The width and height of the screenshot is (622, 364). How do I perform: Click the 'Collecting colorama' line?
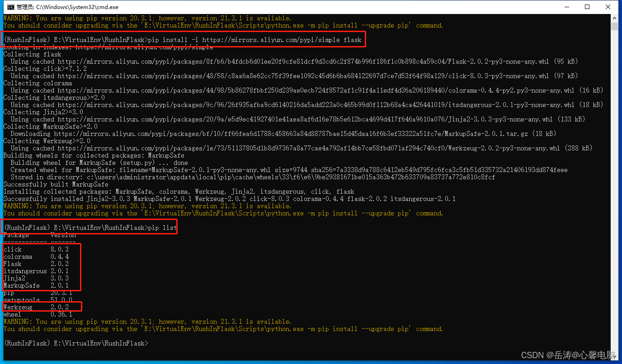point(38,83)
